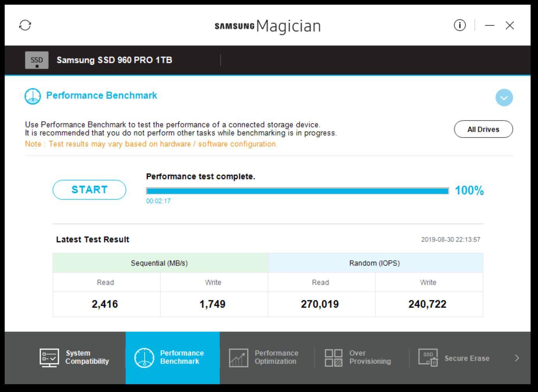Click the Over Provisioning squares icon

coord(333,357)
